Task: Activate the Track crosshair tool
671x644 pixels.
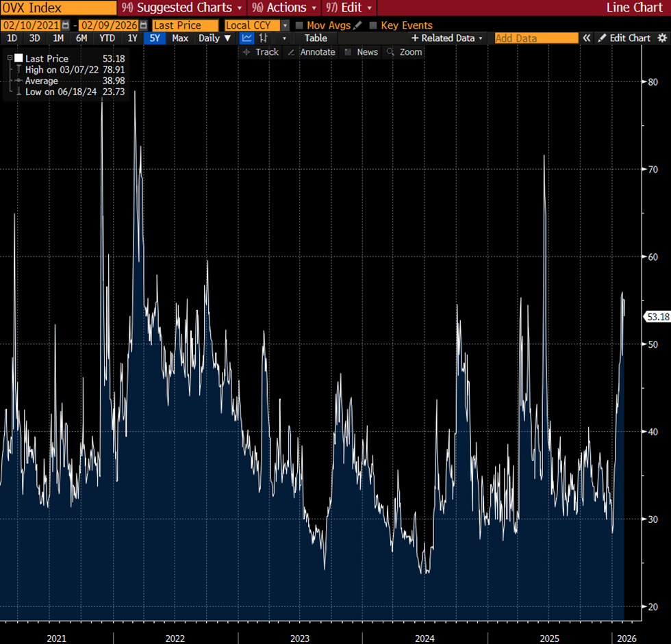Action: (x=261, y=52)
